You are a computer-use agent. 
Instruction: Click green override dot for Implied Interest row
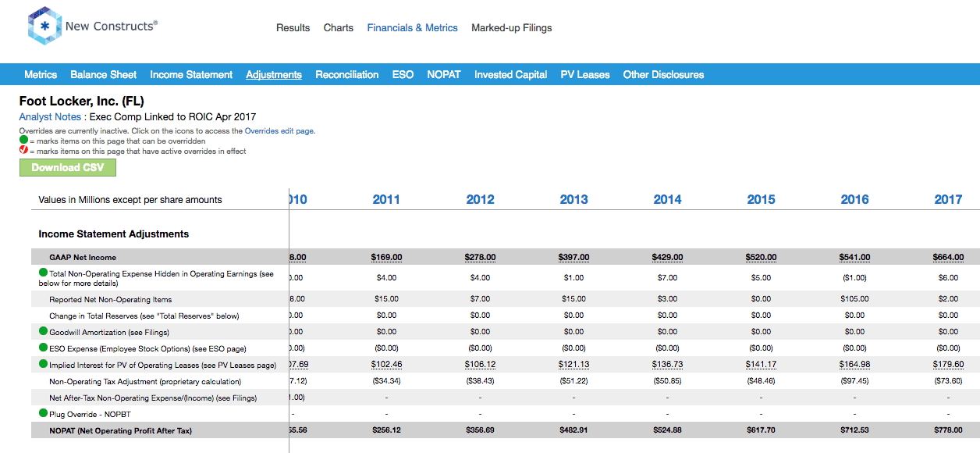click(x=44, y=364)
